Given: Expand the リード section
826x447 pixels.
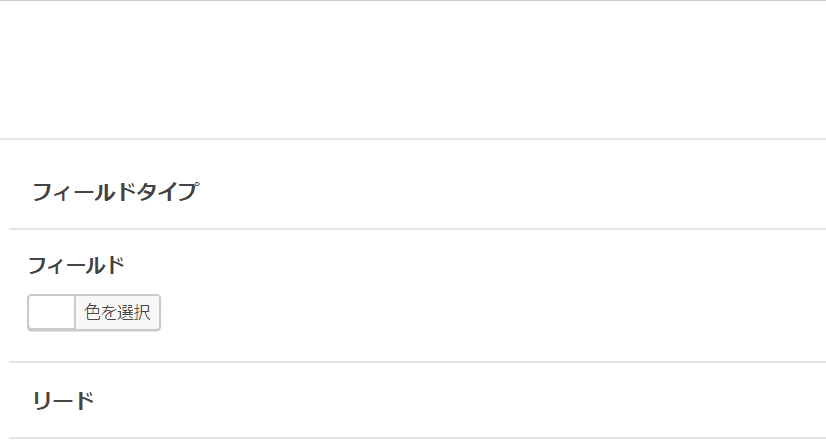Looking at the screenshot, I should 63,401.
